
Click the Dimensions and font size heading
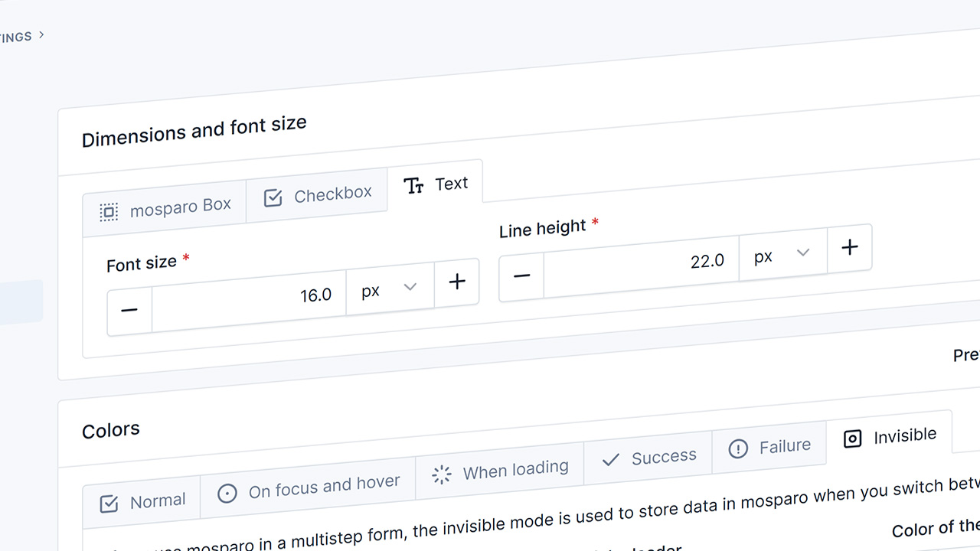(x=194, y=131)
